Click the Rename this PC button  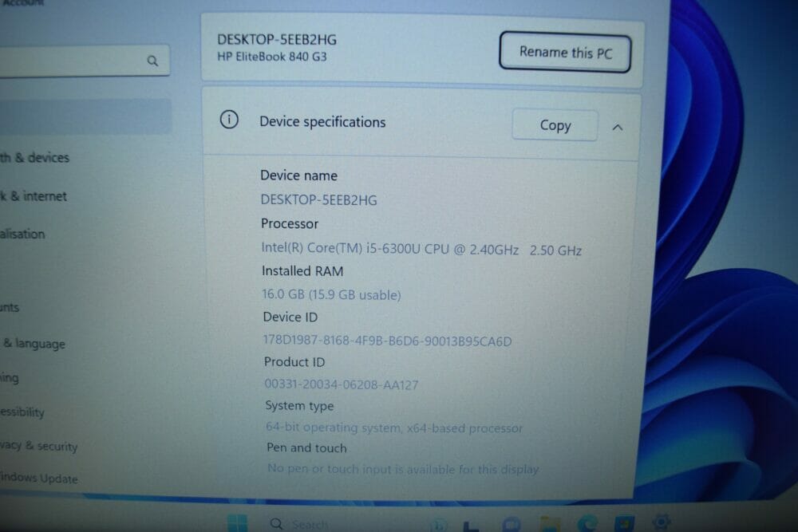565,53
